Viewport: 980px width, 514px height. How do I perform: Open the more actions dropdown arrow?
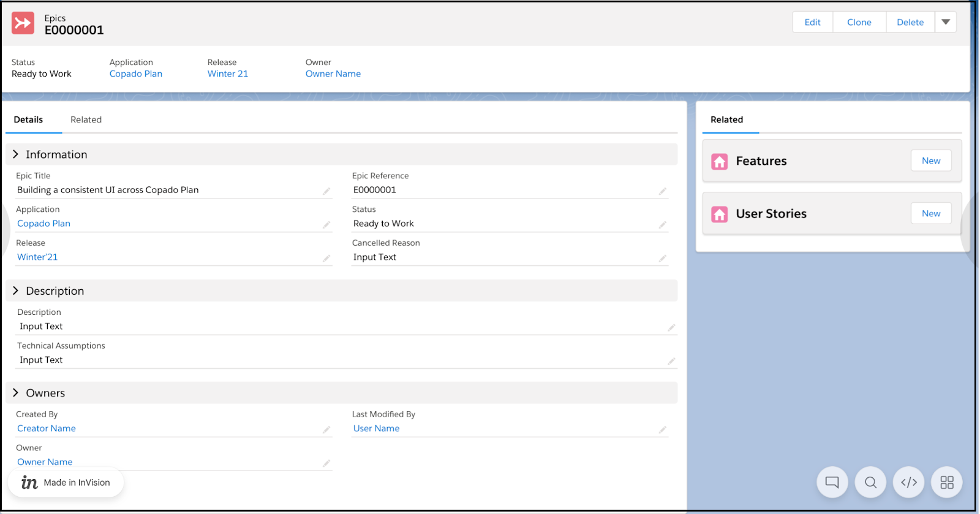(946, 22)
